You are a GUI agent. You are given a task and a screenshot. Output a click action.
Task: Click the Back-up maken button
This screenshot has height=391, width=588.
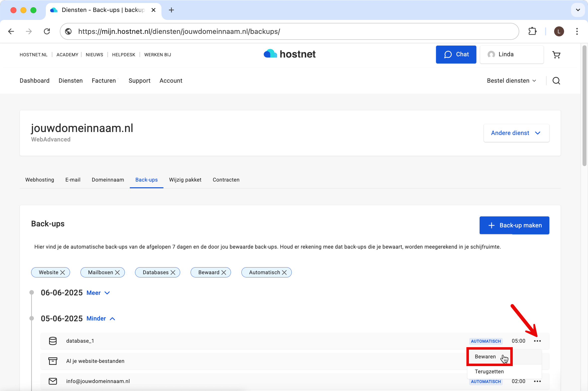(514, 225)
